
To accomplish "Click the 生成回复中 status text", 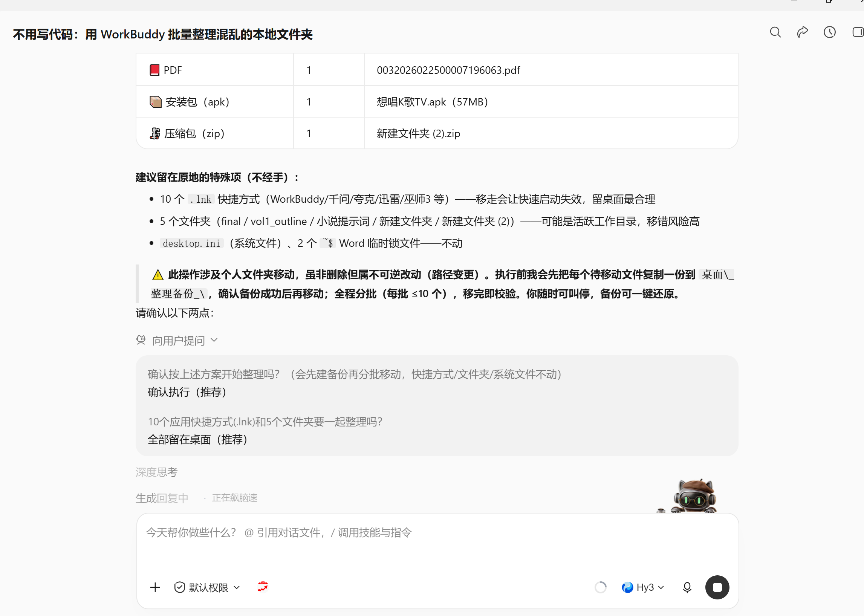I will (162, 498).
